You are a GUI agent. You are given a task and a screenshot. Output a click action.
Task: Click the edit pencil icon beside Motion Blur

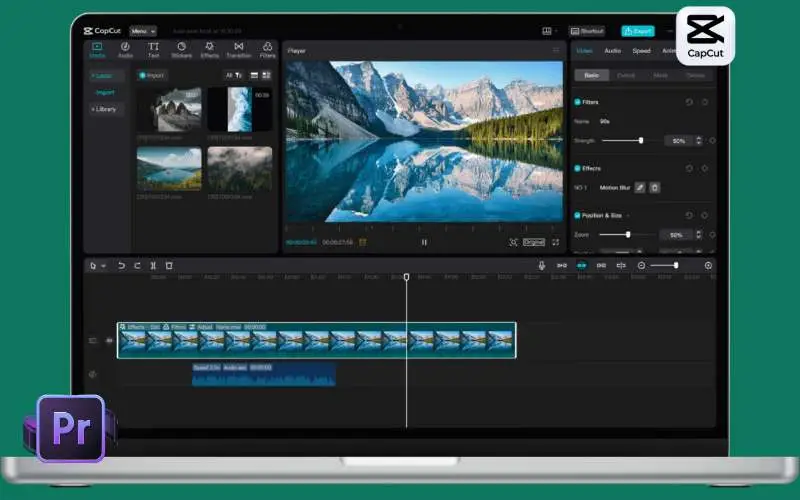coord(639,188)
